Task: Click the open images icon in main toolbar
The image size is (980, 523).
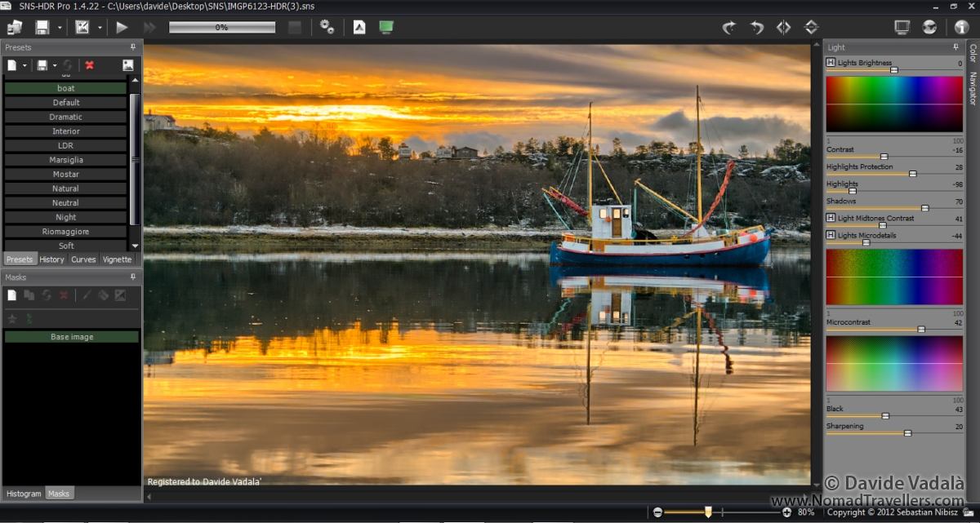Action: (x=15, y=27)
